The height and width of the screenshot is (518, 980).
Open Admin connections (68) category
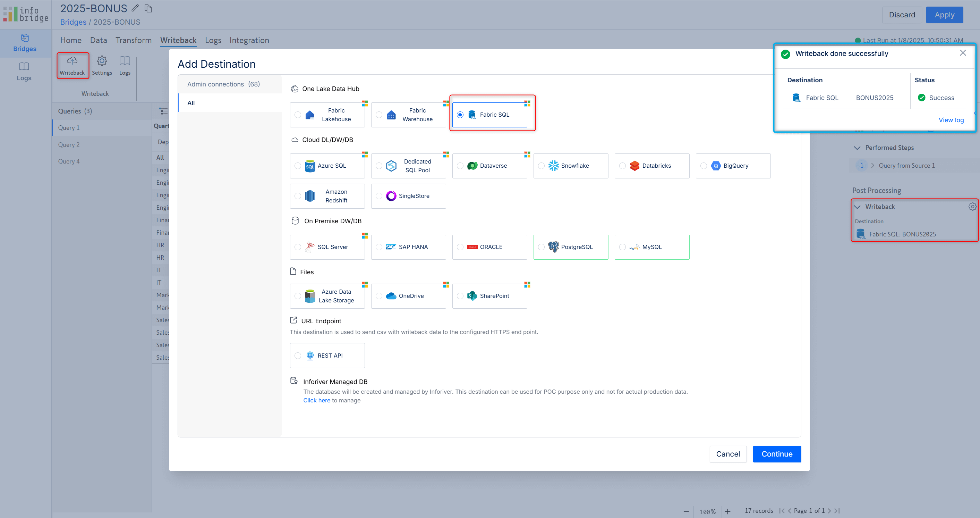point(230,84)
